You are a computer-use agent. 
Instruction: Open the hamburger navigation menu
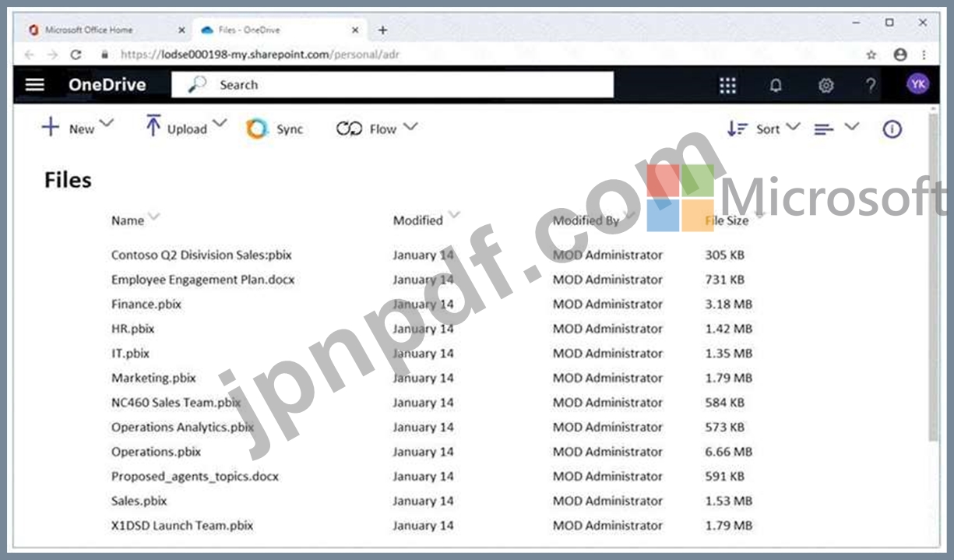[x=35, y=85]
